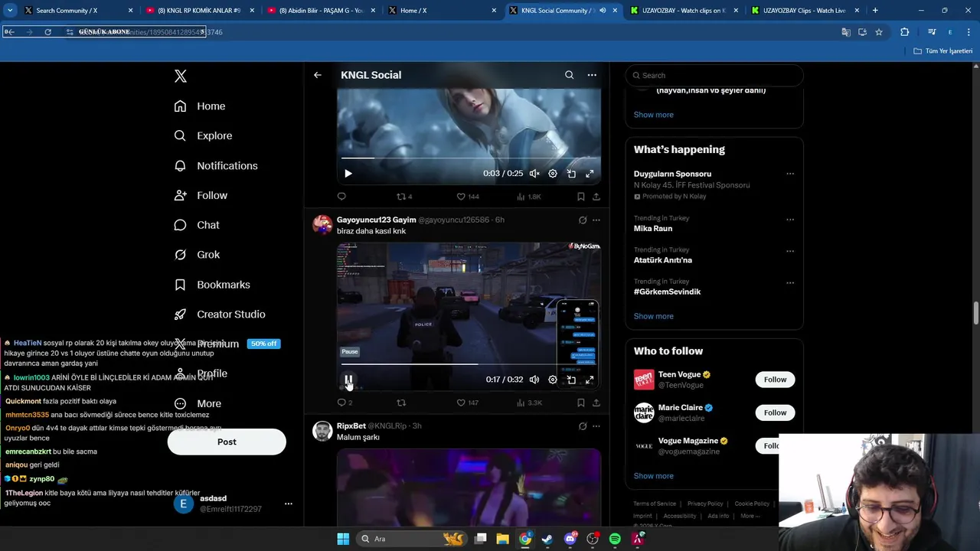Open KNGL Social header more options
The image size is (980, 551).
(x=592, y=75)
